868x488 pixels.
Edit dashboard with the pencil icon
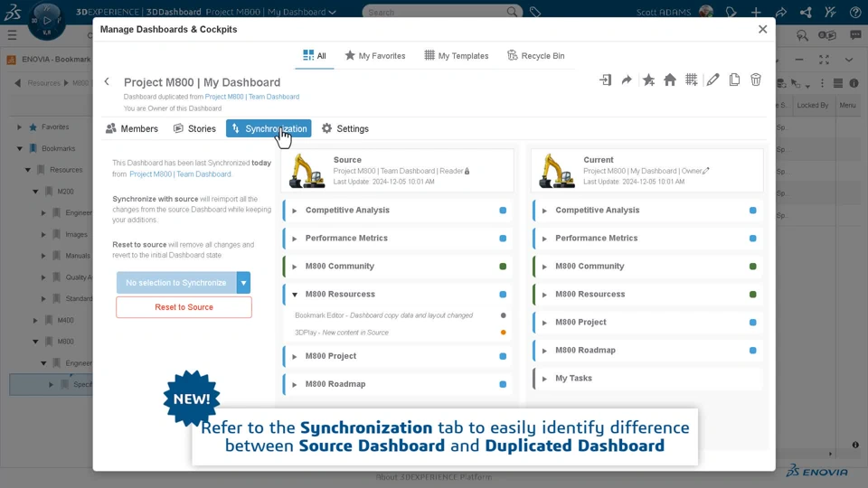[713, 80]
